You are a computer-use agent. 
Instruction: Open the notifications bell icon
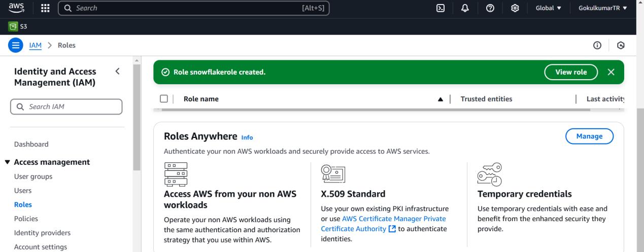point(465,8)
